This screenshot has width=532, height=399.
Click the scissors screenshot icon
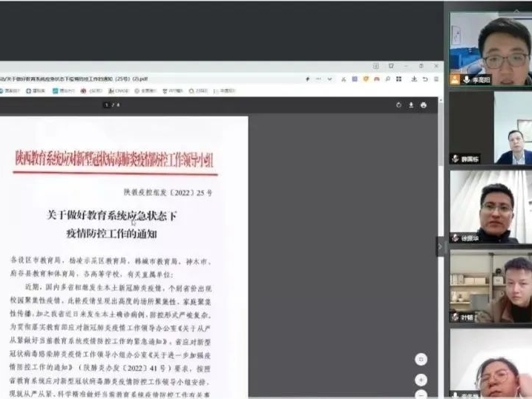[344, 79]
